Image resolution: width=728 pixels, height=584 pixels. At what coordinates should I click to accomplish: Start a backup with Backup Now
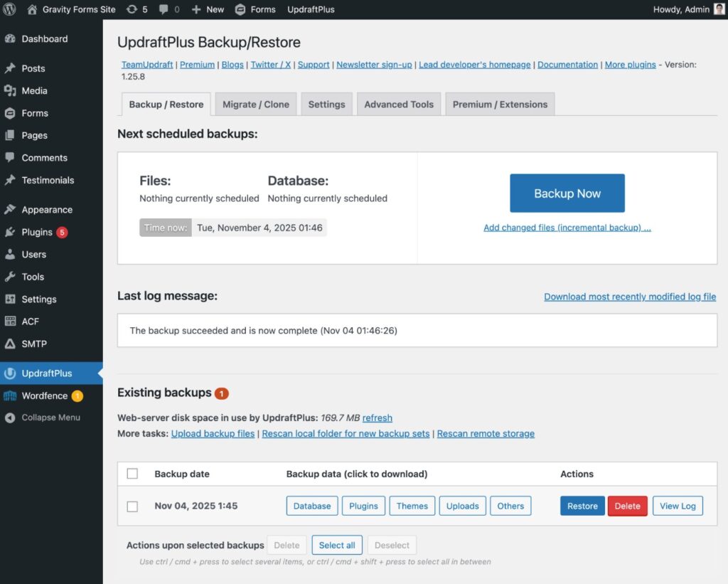coord(567,193)
